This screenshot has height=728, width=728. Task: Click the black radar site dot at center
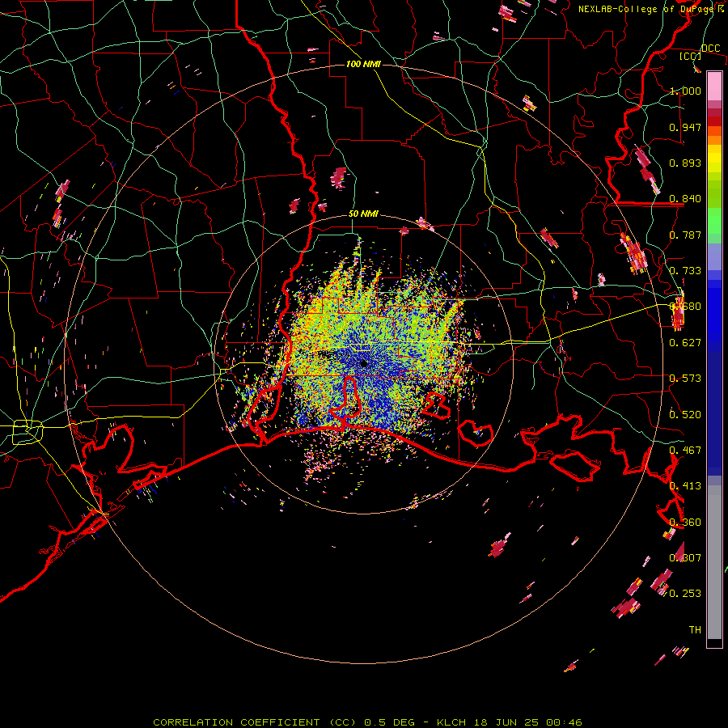pos(364,364)
